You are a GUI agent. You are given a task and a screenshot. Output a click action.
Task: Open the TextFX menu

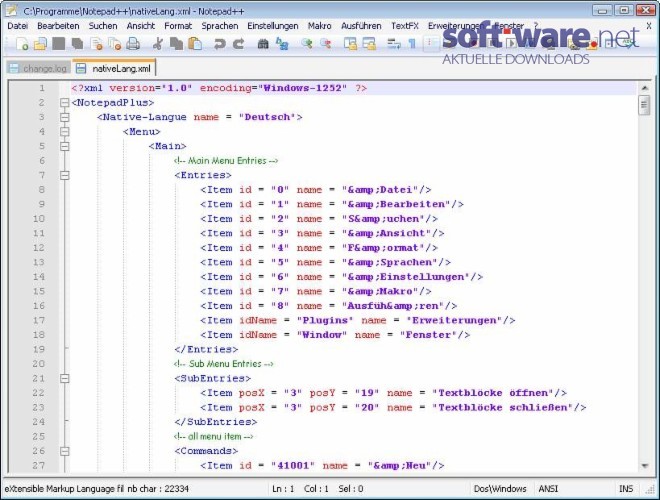[405, 26]
